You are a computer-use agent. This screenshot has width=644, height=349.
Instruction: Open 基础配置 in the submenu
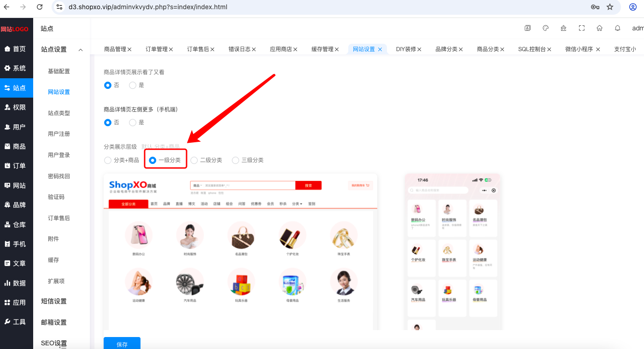[x=59, y=71]
